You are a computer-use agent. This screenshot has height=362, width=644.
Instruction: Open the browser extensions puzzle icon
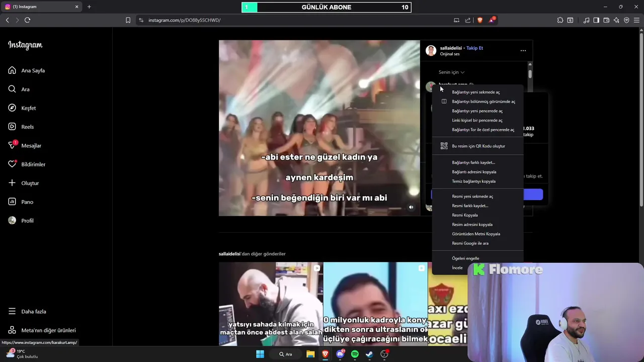coord(560,20)
